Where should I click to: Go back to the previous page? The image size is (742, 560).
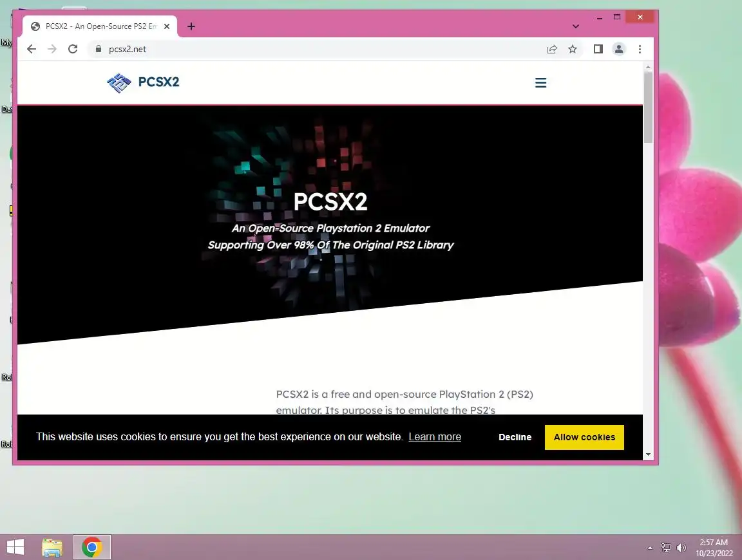click(x=32, y=49)
